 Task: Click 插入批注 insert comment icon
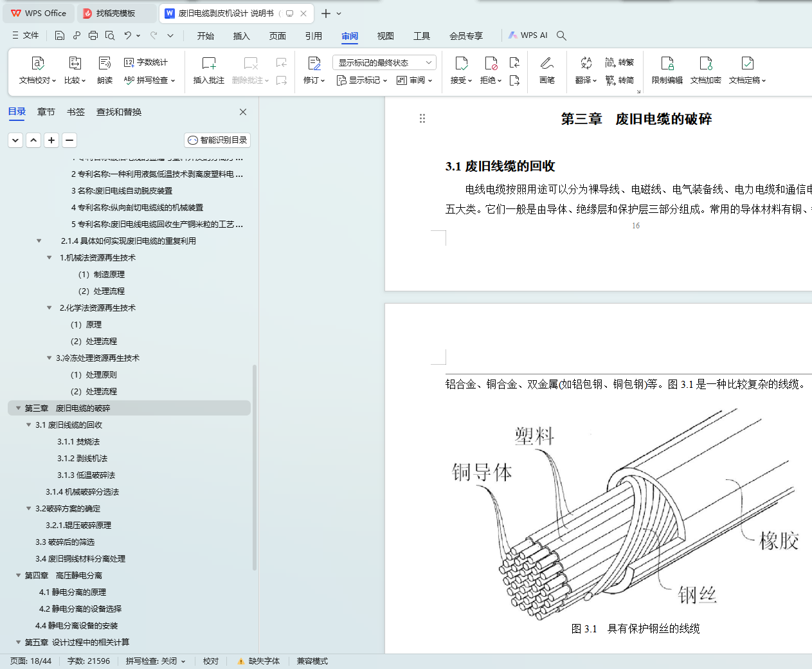[209, 63]
